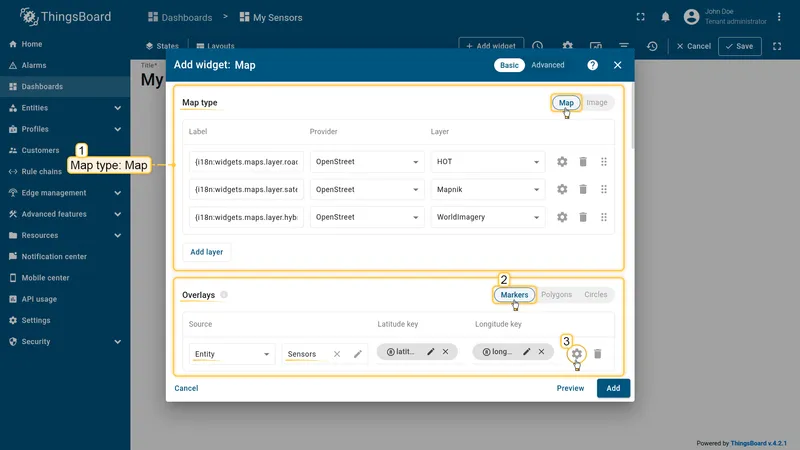
Task: Open notifications bell
Action: click(665, 17)
